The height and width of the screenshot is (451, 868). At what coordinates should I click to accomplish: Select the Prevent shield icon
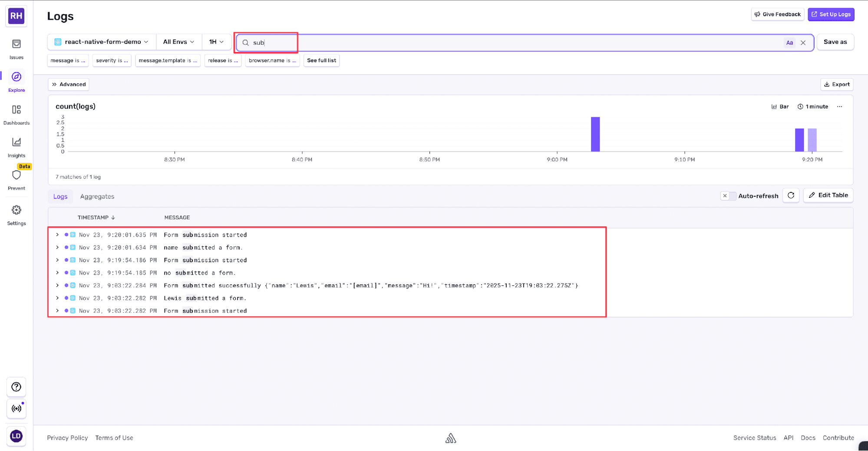click(17, 175)
